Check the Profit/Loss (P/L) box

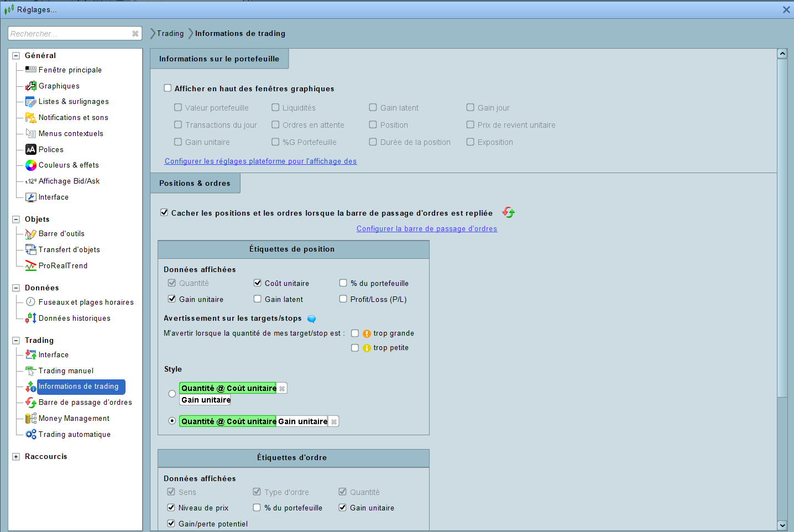pos(343,299)
